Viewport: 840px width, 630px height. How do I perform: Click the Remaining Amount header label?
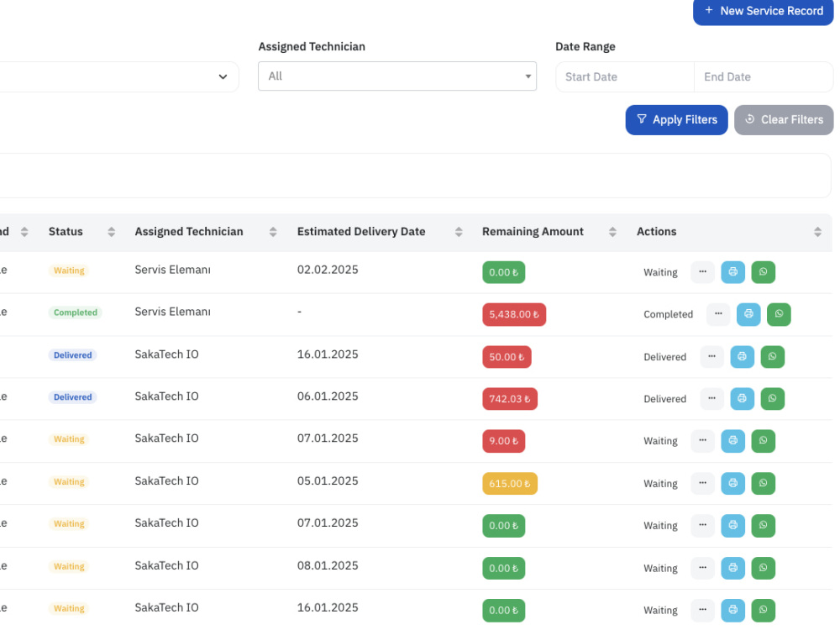coord(533,232)
